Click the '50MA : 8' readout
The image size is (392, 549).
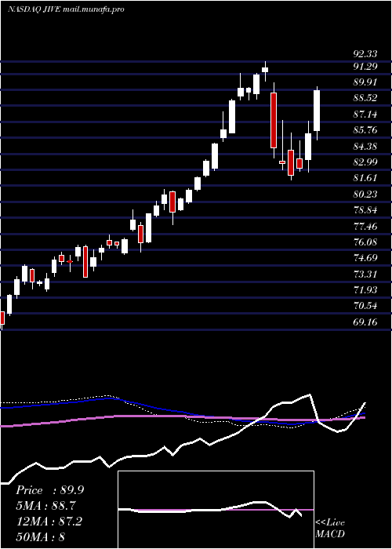click(x=41, y=536)
